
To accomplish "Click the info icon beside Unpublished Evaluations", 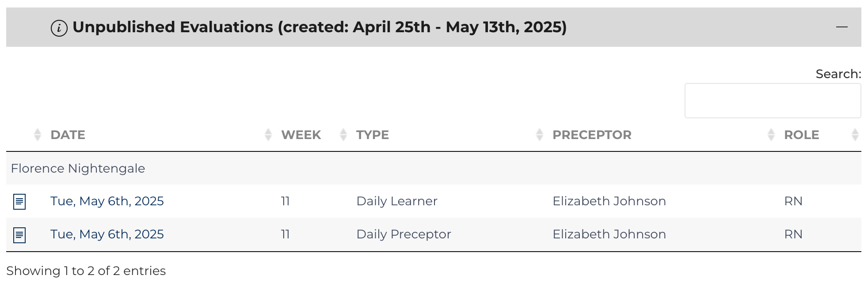I will [x=59, y=28].
